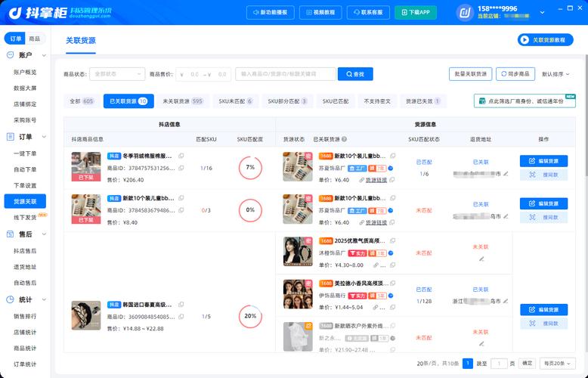Copy title of 韩国进口春夏高级 product
This screenshot has height=378, width=588.
click(181, 305)
